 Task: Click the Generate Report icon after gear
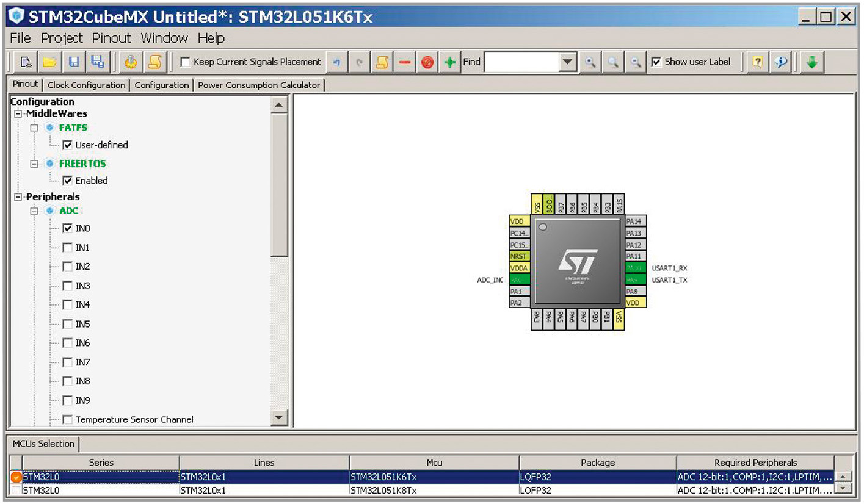tap(154, 62)
